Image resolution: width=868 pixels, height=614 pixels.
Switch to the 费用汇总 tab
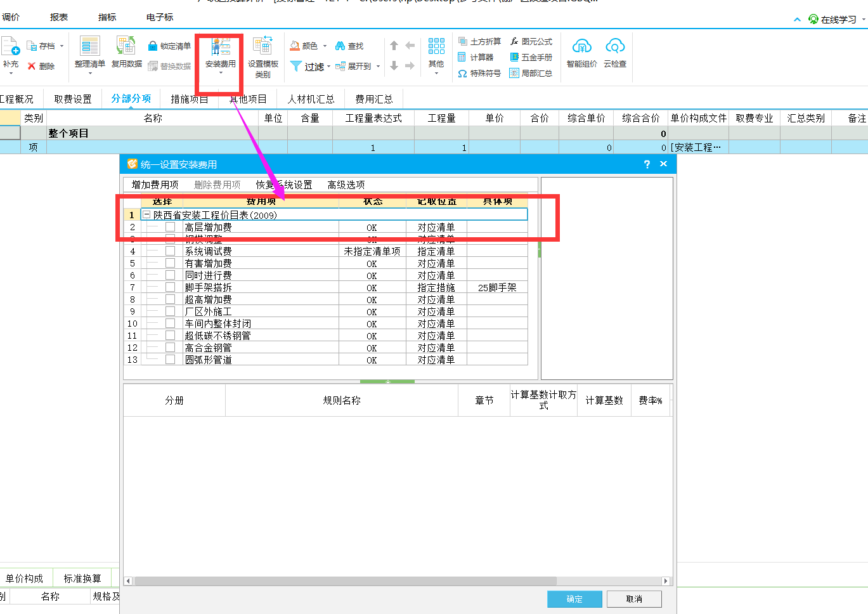[x=374, y=99]
